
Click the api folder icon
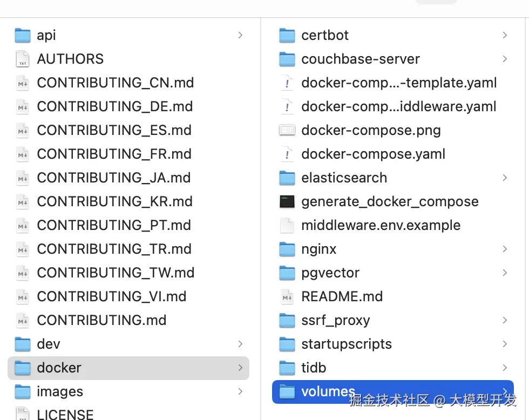23,36
